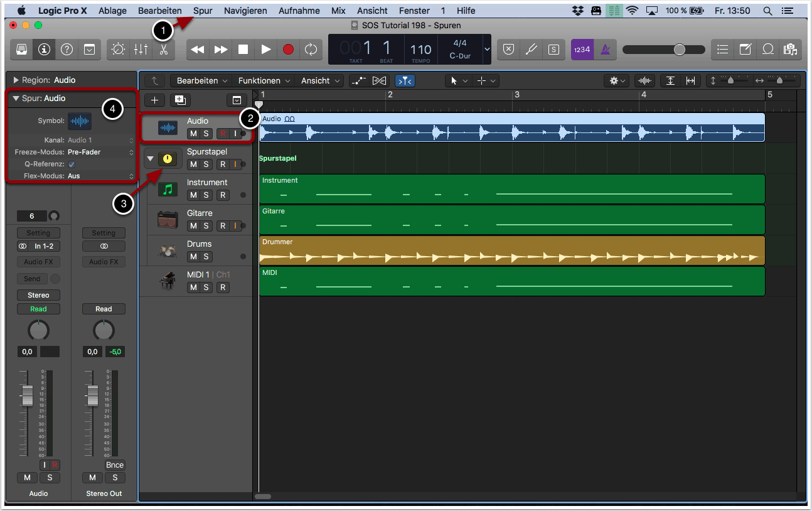Toggle the metronome click icon

[605, 50]
